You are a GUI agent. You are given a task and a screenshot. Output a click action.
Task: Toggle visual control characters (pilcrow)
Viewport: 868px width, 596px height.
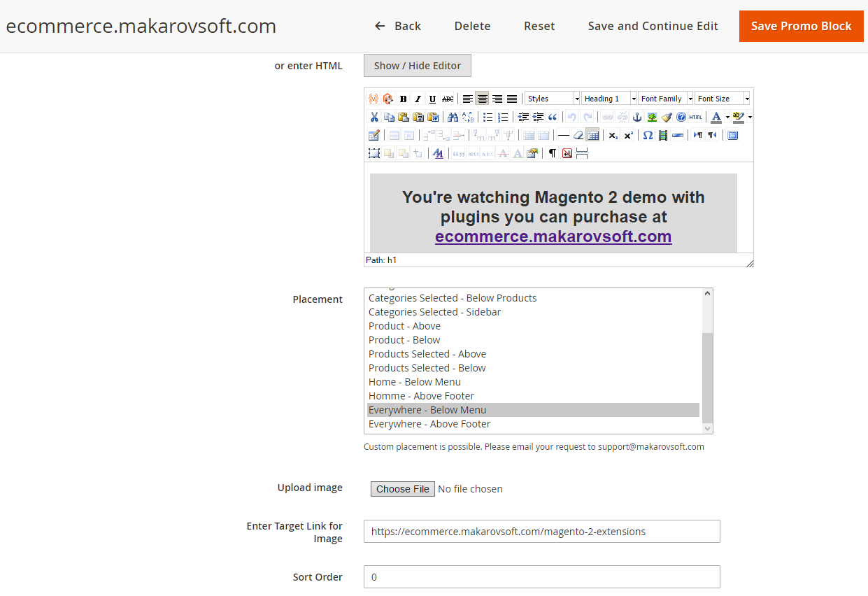(x=552, y=153)
